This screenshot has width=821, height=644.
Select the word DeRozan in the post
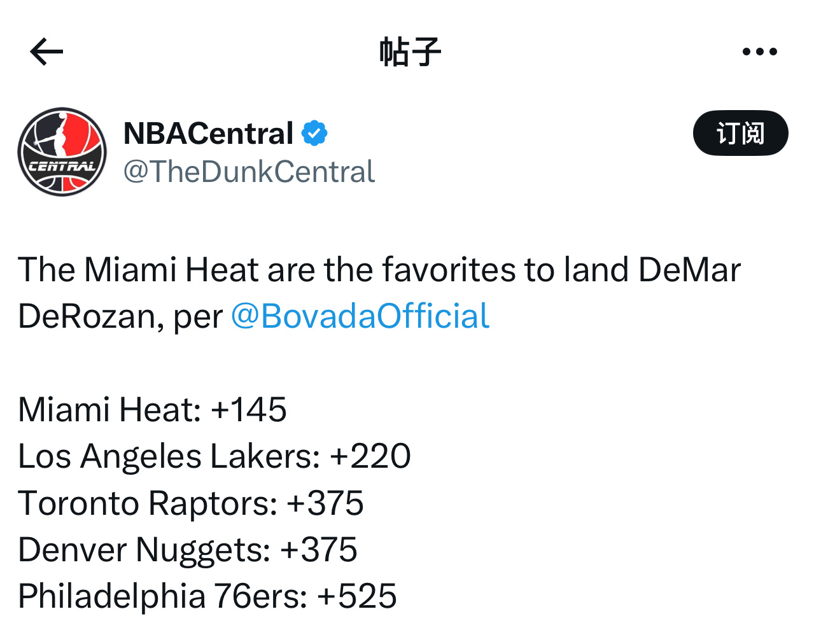tap(87, 316)
